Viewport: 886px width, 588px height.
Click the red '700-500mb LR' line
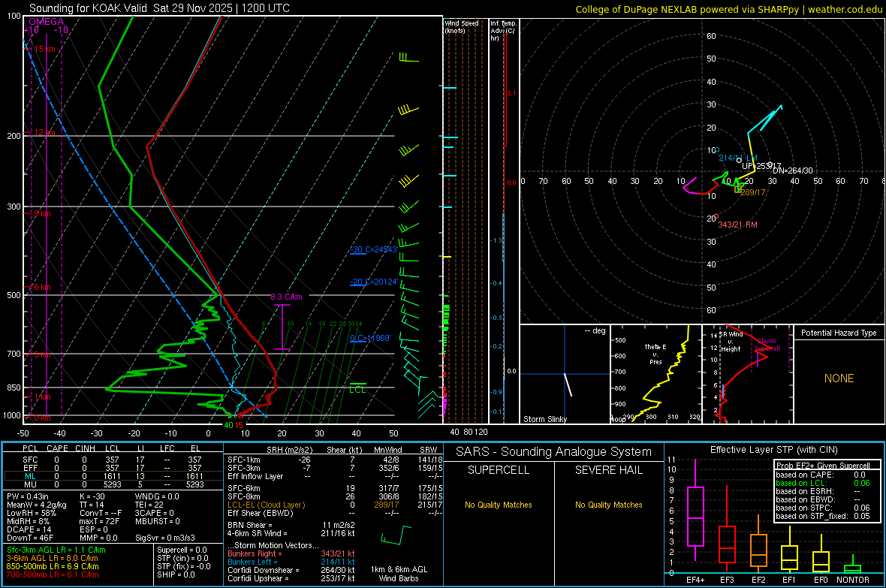click(52, 574)
